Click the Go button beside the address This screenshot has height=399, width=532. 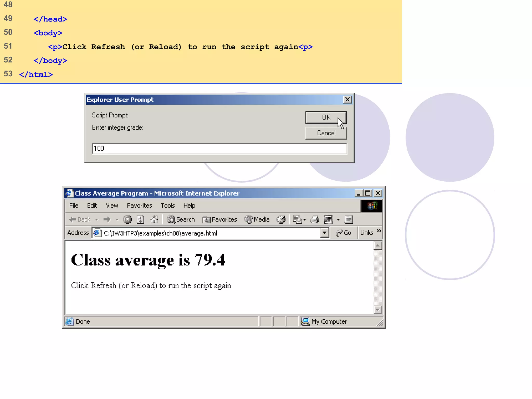pyautogui.click(x=343, y=233)
